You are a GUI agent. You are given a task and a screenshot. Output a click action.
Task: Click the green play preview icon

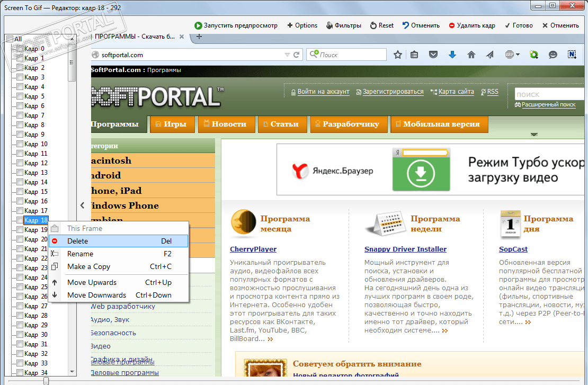tap(198, 25)
